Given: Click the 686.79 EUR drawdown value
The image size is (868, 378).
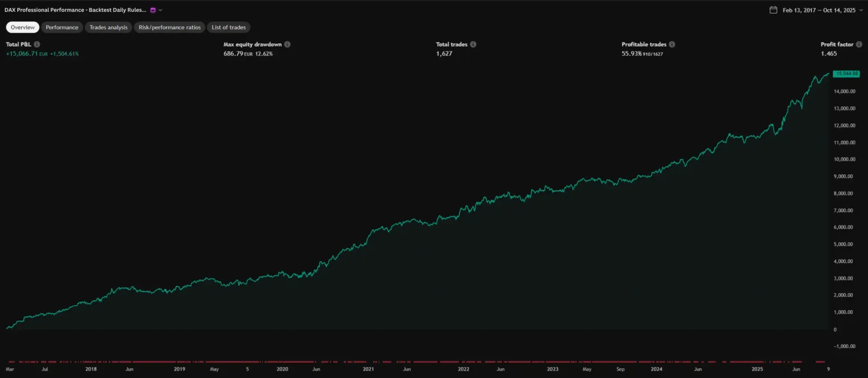Looking at the screenshot, I should tap(238, 54).
